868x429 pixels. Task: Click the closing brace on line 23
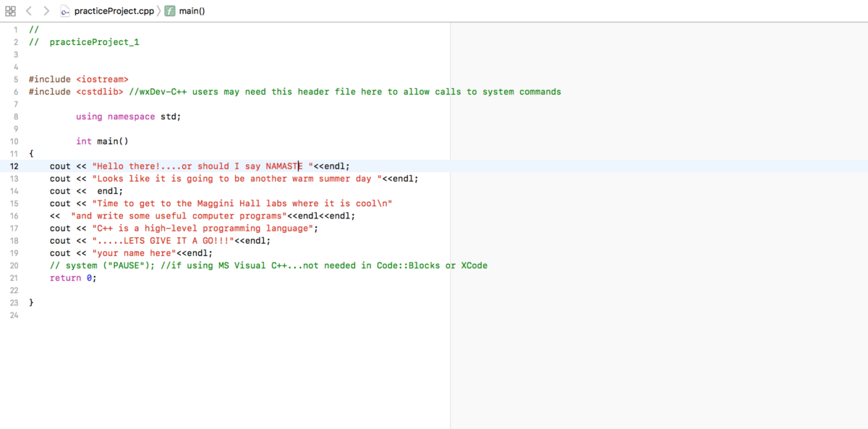click(30, 302)
